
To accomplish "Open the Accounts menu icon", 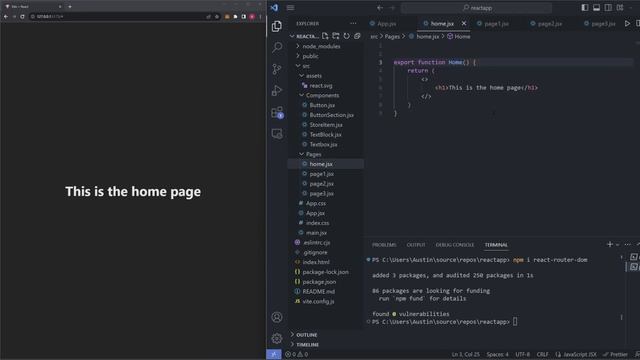I will (277, 317).
